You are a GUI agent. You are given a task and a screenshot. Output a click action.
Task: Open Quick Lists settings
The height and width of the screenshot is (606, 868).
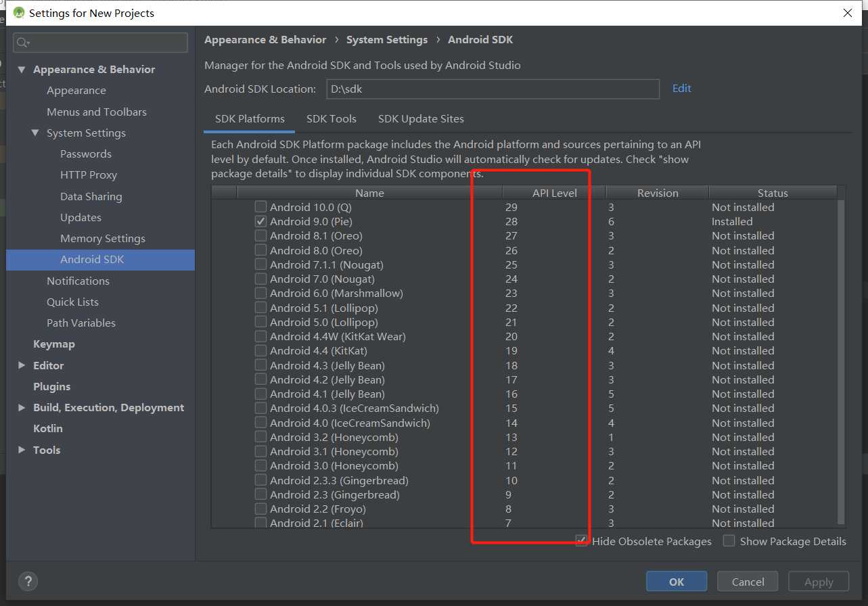(72, 302)
